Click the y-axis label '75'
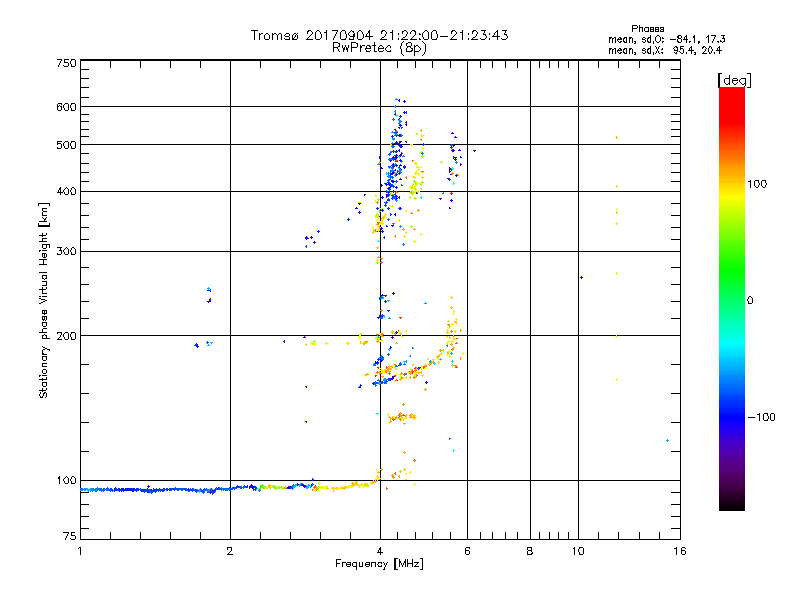The image size is (800, 600). 70,536
